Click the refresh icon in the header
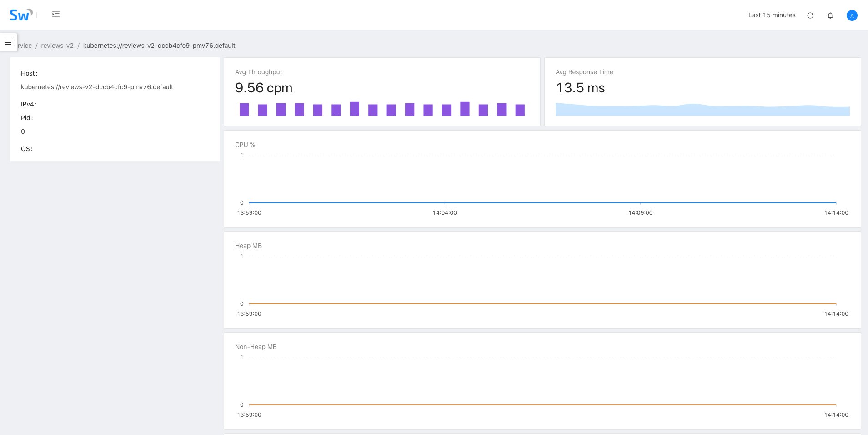This screenshot has height=435, width=868. point(810,15)
